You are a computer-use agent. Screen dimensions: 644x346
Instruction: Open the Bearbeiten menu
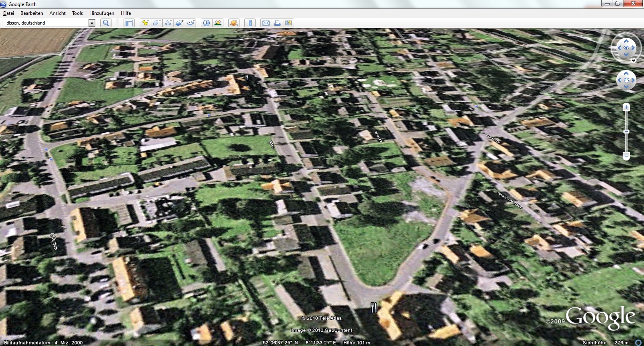(32, 13)
